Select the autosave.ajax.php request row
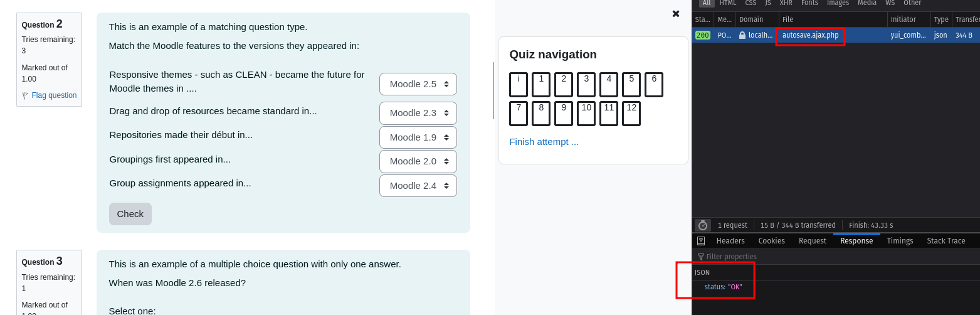The image size is (980, 315). (x=836, y=35)
